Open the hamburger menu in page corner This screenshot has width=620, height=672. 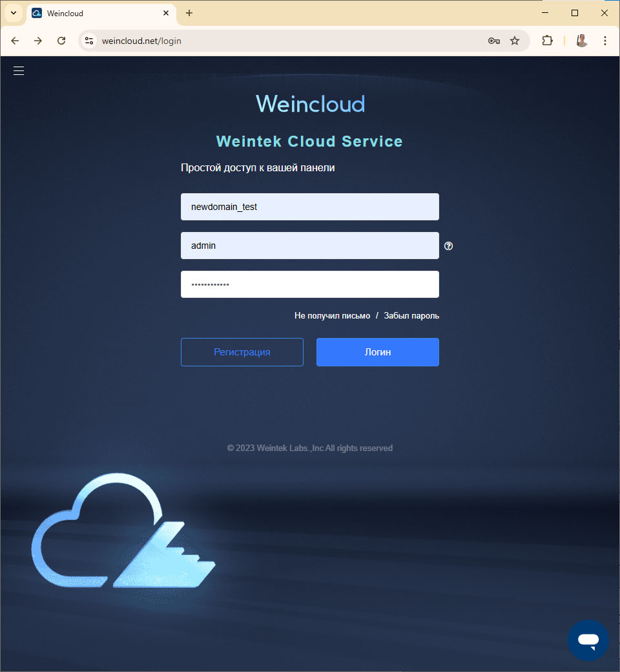pos(19,71)
